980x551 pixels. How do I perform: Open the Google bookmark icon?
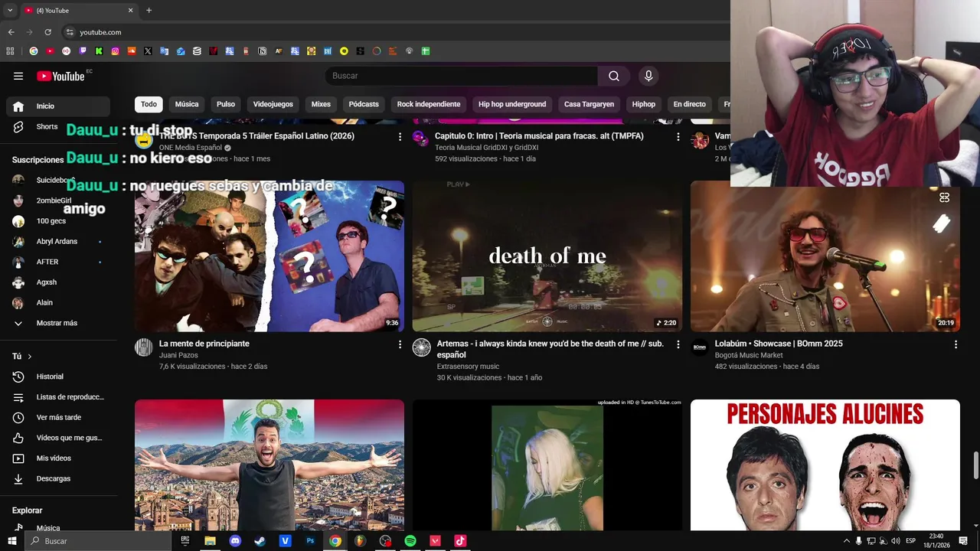[34, 51]
